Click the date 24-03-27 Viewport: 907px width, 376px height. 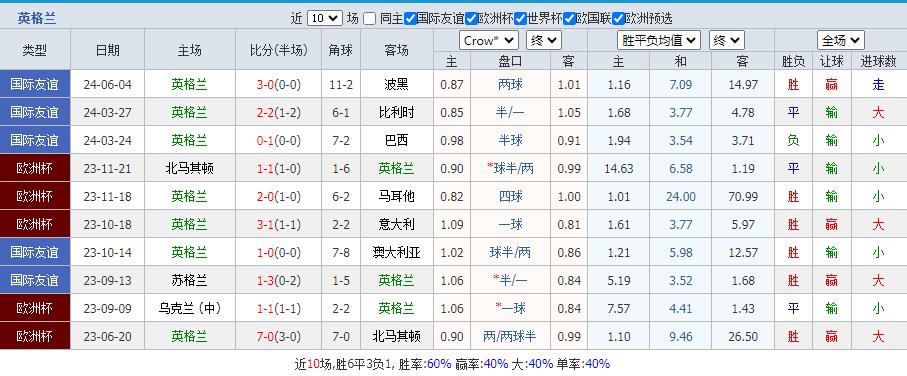[x=108, y=112]
